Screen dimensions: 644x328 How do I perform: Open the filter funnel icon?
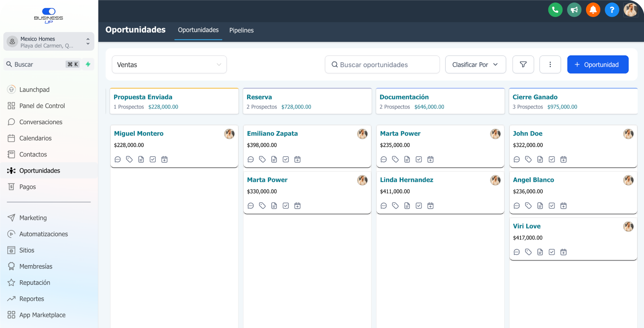523,64
